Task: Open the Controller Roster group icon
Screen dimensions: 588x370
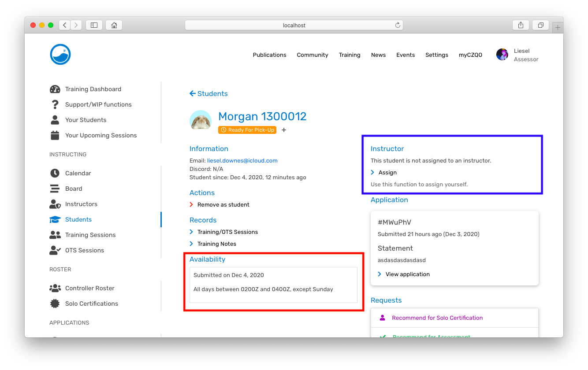Action: [x=55, y=288]
